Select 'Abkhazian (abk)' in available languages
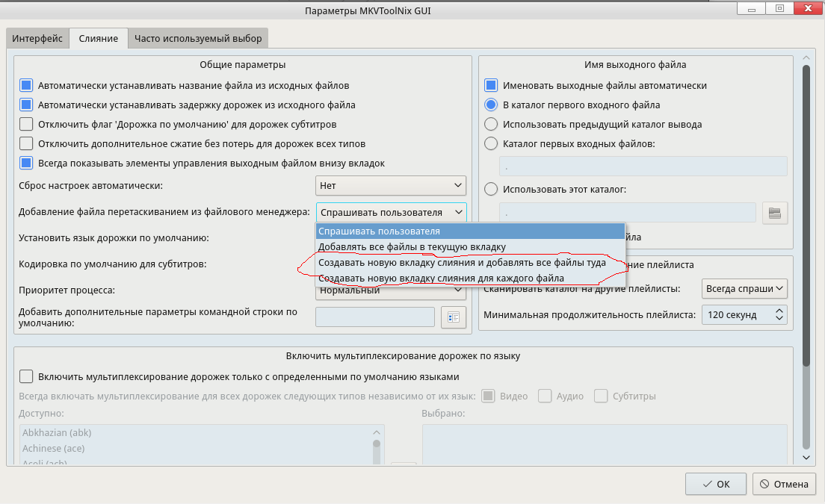This screenshot has width=825, height=504. [x=57, y=432]
